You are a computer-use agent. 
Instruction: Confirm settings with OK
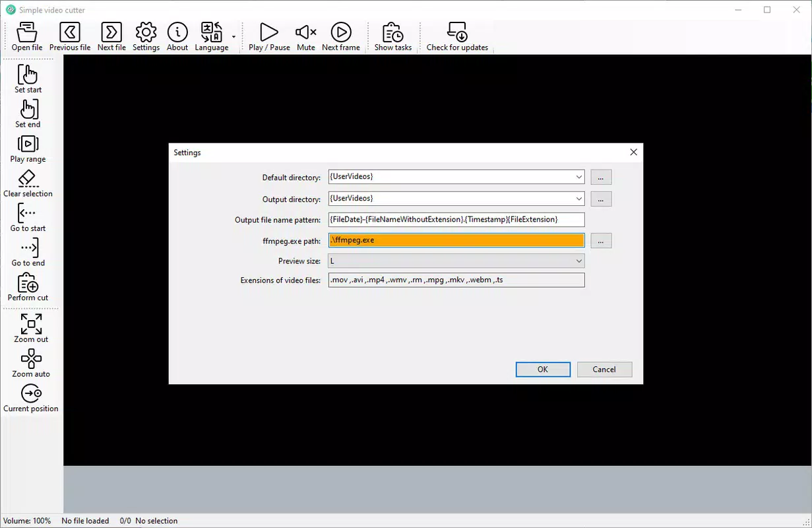pos(543,370)
